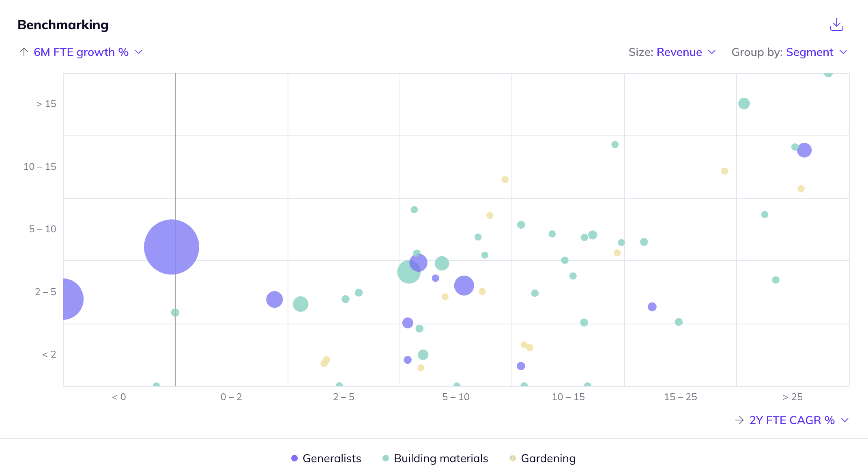Click the chevron next to Revenue
868x476 pixels.
coord(712,52)
